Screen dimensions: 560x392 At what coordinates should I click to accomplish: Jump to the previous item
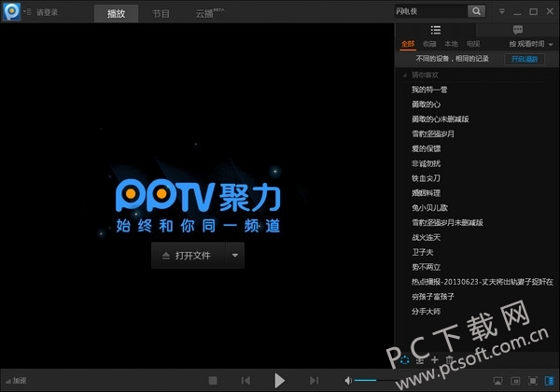(245, 381)
